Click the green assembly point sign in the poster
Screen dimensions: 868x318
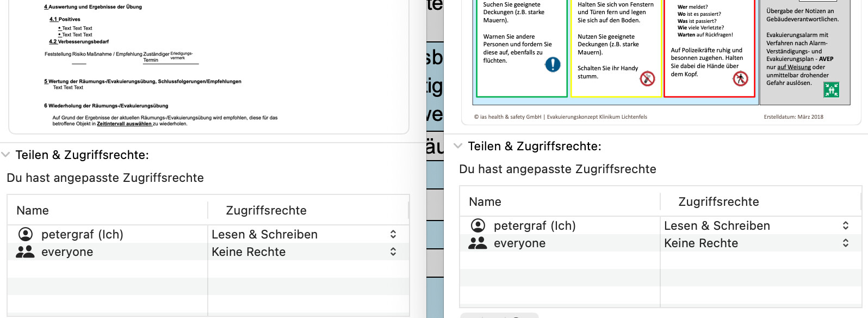[831, 89]
